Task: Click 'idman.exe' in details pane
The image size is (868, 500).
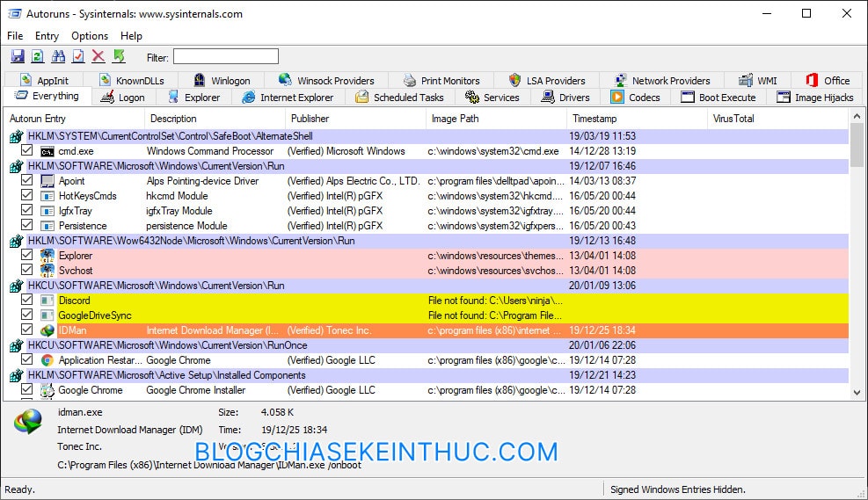Action: click(x=80, y=412)
